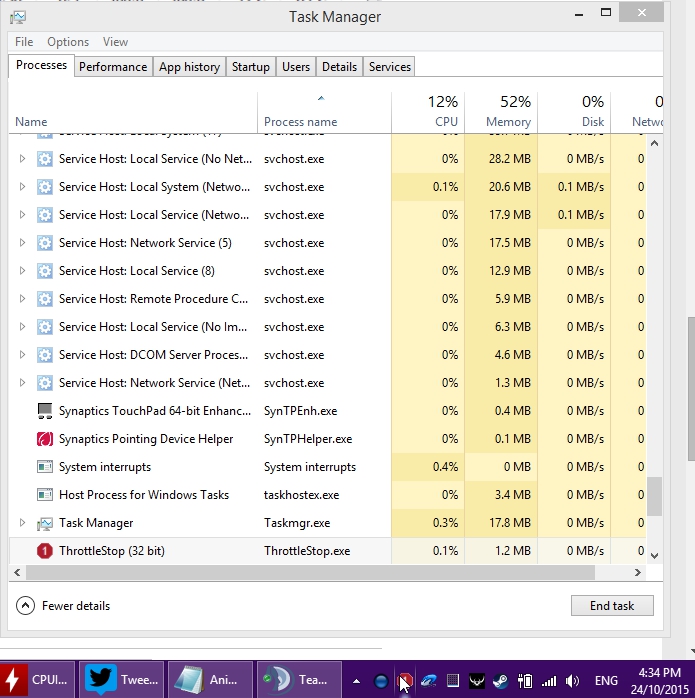
Task: Switch to the Users tab
Action: [296, 67]
